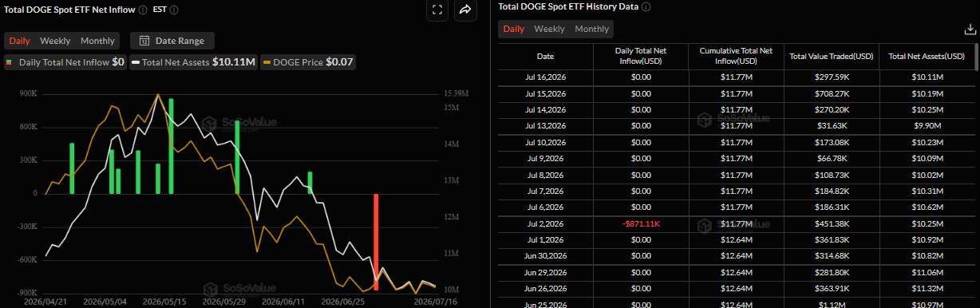The image size is (980, 308).
Task: Click the $10.92M net assets cell
Action: click(x=927, y=239)
